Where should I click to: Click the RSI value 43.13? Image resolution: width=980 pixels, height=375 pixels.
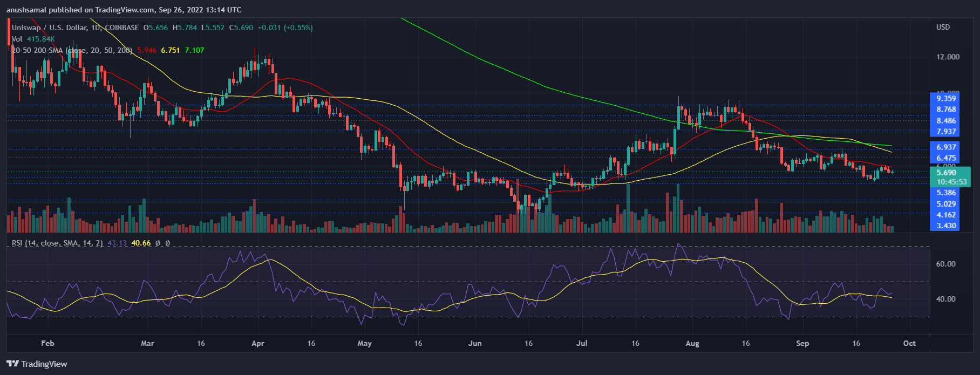(117, 243)
